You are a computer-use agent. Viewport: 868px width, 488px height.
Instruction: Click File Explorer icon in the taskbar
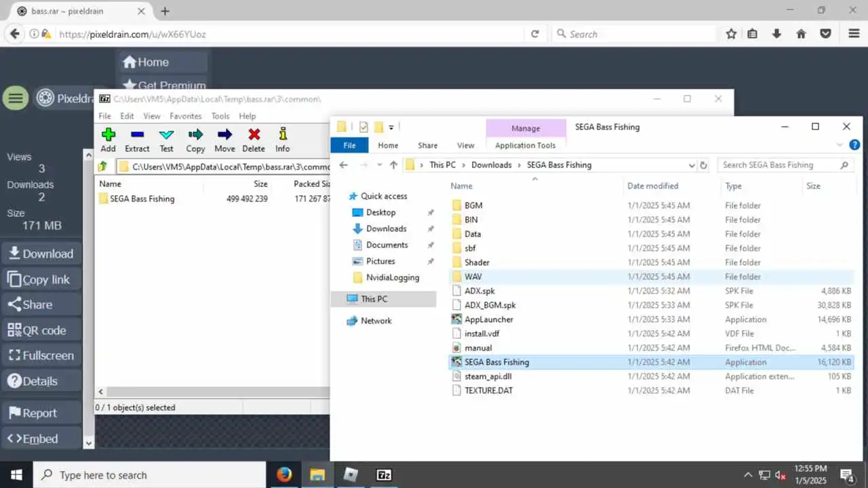click(x=317, y=474)
